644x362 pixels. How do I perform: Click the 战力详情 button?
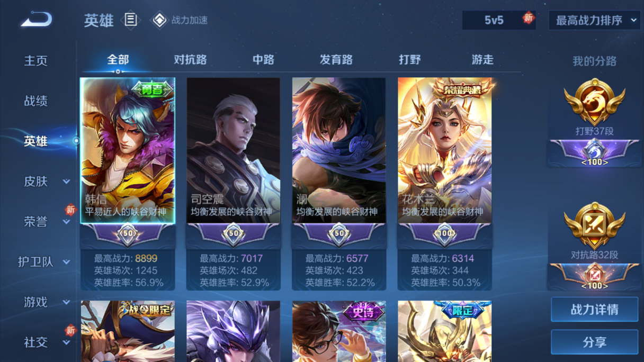594,310
